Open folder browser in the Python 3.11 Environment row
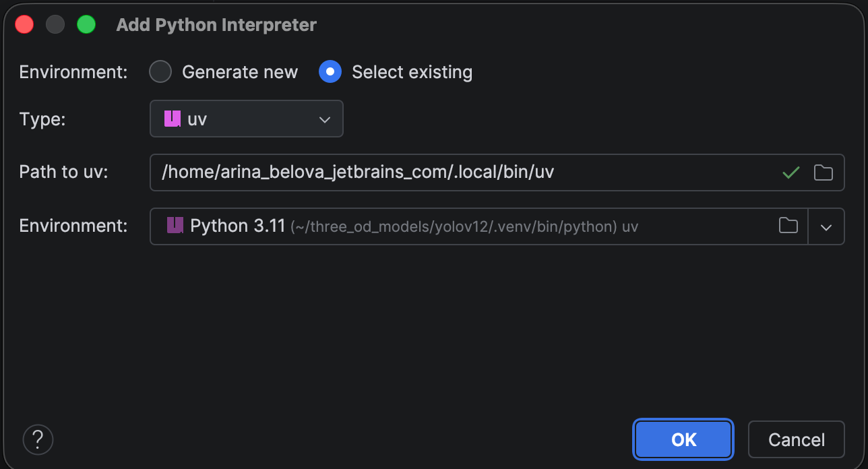 tap(788, 226)
